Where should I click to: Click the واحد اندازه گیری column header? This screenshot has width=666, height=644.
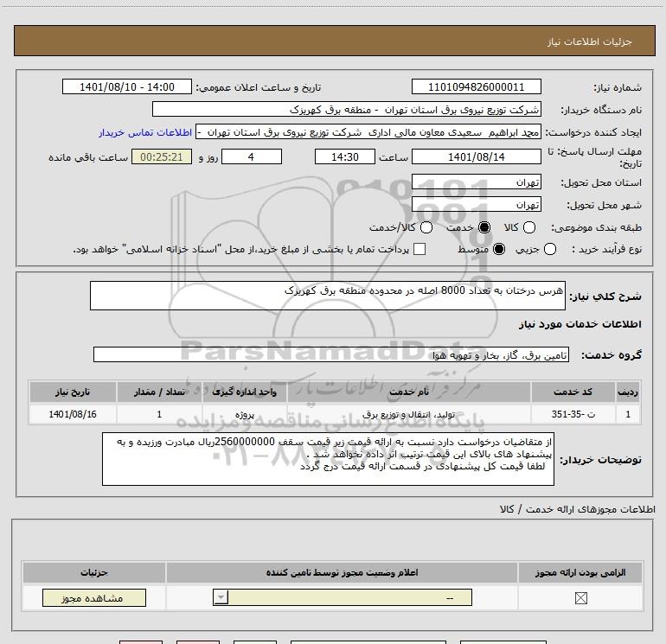point(245,392)
